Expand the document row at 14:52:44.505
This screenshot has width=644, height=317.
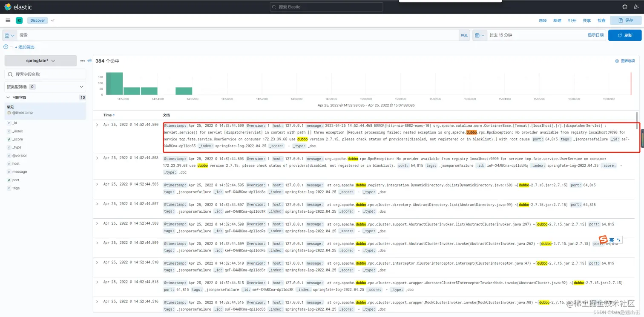click(x=97, y=184)
